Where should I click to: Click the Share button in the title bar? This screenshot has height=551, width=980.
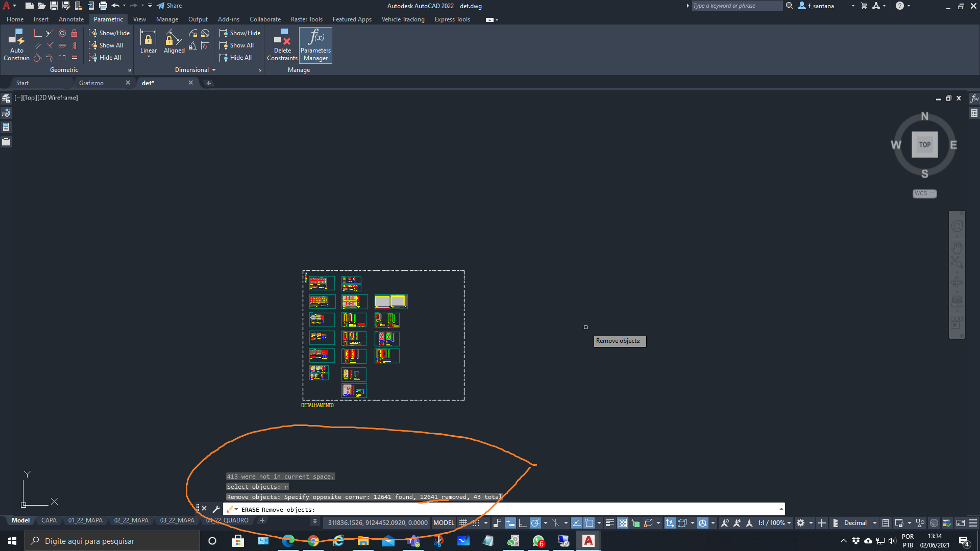tap(169, 6)
